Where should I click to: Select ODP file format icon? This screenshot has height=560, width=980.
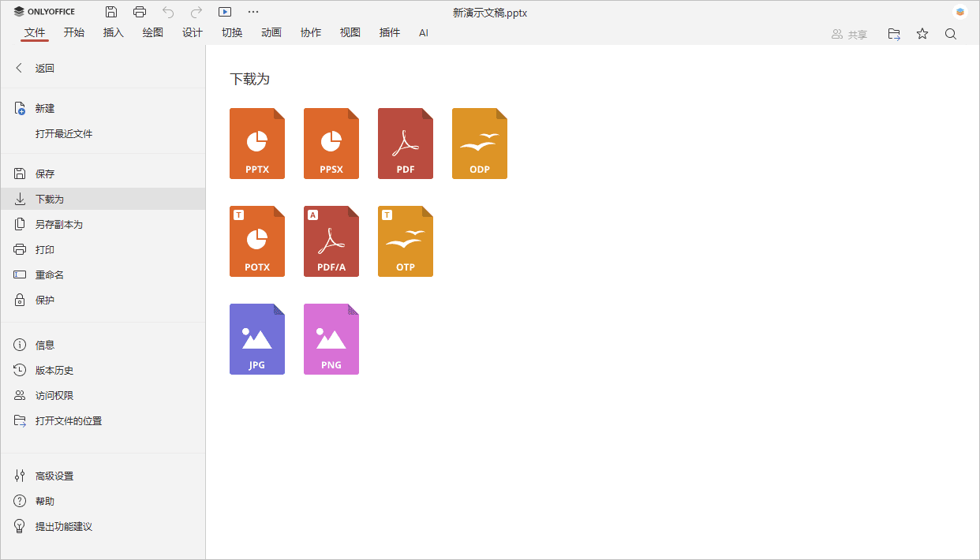(480, 144)
